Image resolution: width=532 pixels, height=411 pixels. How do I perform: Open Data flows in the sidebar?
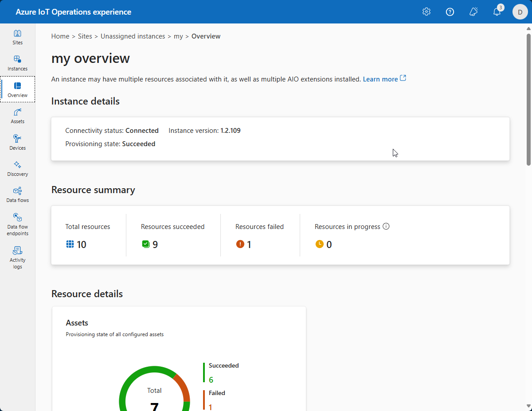click(17, 194)
